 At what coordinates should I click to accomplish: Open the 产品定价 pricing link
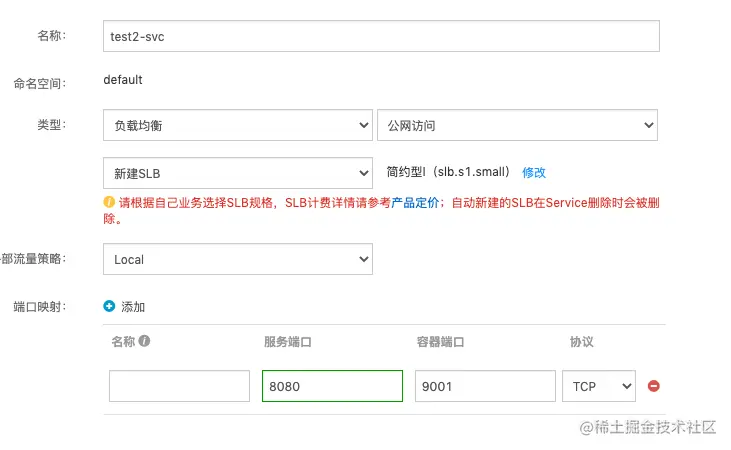pyautogui.click(x=415, y=203)
